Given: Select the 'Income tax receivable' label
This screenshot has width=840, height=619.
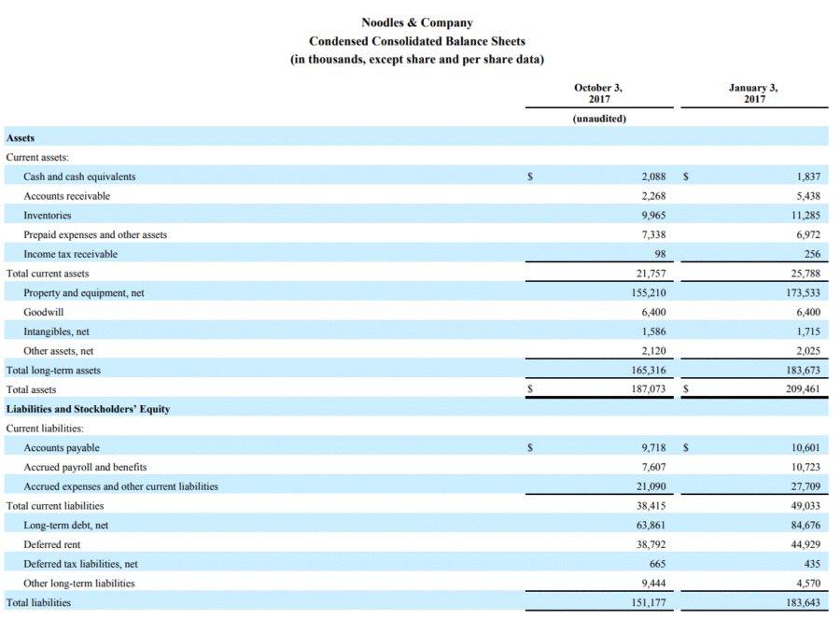Looking at the screenshot, I should [x=70, y=254].
